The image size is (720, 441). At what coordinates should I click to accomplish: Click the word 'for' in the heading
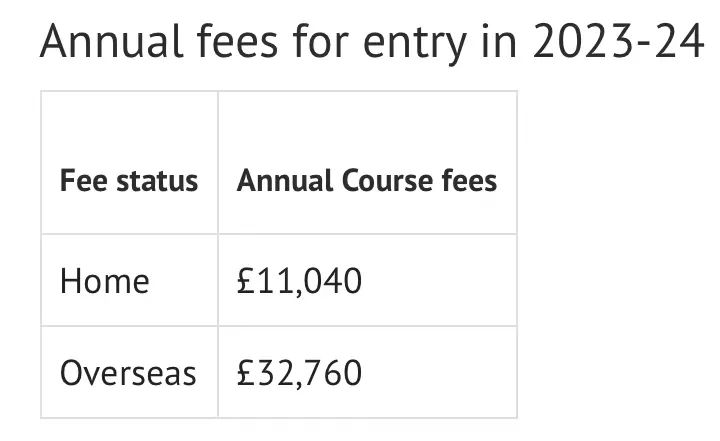click(321, 41)
